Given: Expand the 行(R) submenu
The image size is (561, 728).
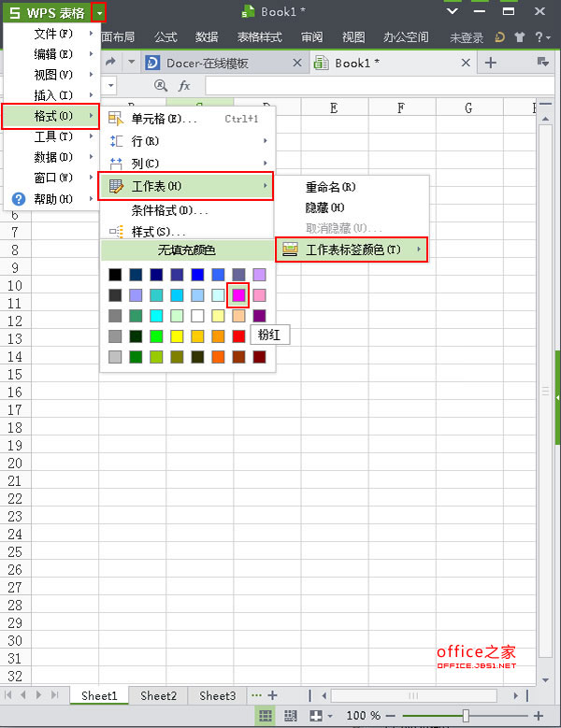Looking at the screenshot, I should (187, 141).
